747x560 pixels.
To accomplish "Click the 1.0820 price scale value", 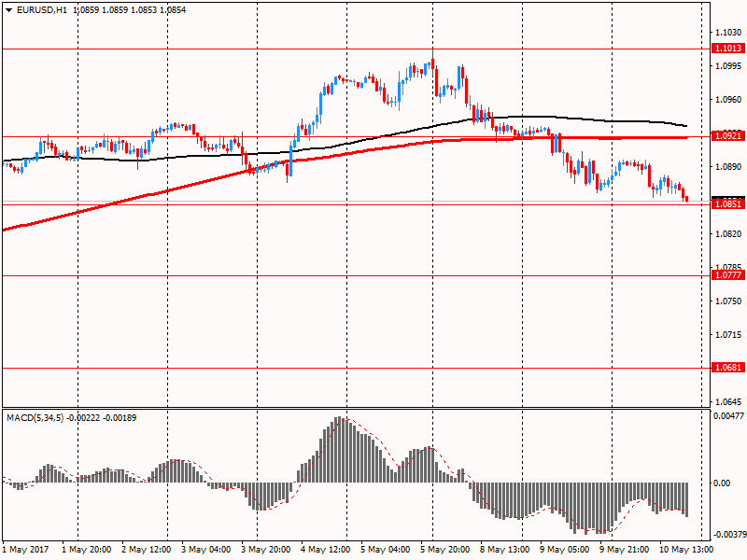I will click(x=728, y=234).
